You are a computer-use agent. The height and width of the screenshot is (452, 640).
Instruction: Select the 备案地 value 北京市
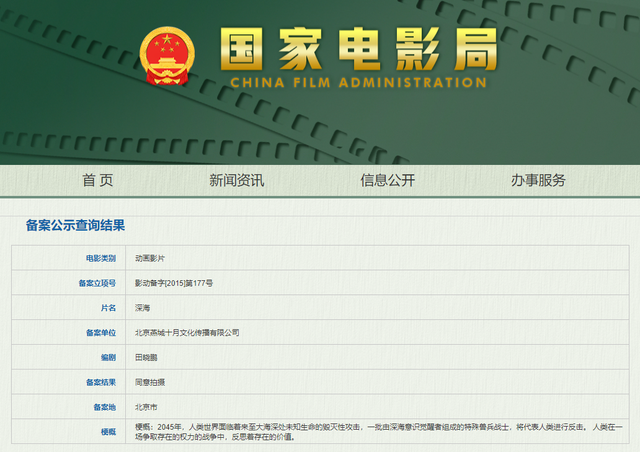tap(146, 407)
